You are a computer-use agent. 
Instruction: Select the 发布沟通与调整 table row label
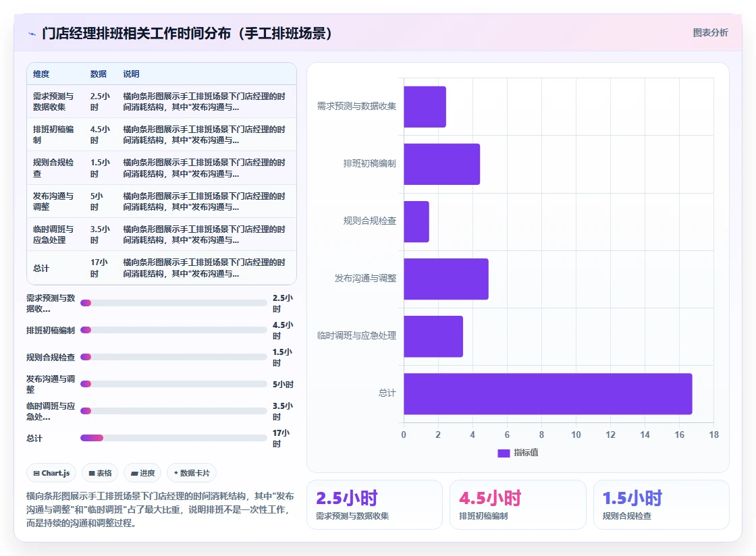[53, 201]
